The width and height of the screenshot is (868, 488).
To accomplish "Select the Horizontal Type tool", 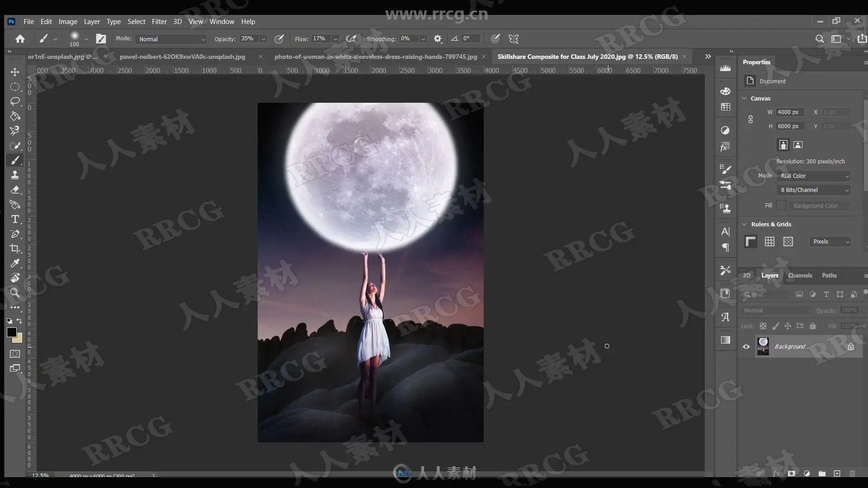I will 15,219.
